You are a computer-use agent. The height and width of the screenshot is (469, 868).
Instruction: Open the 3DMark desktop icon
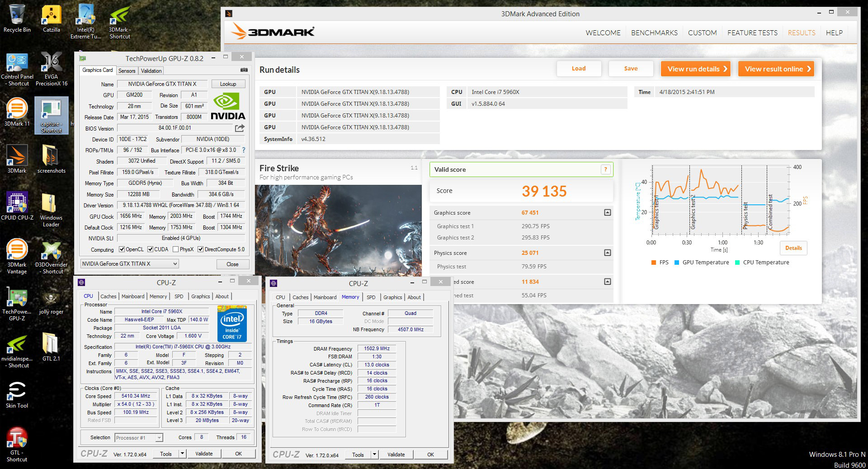(x=17, y=159)
